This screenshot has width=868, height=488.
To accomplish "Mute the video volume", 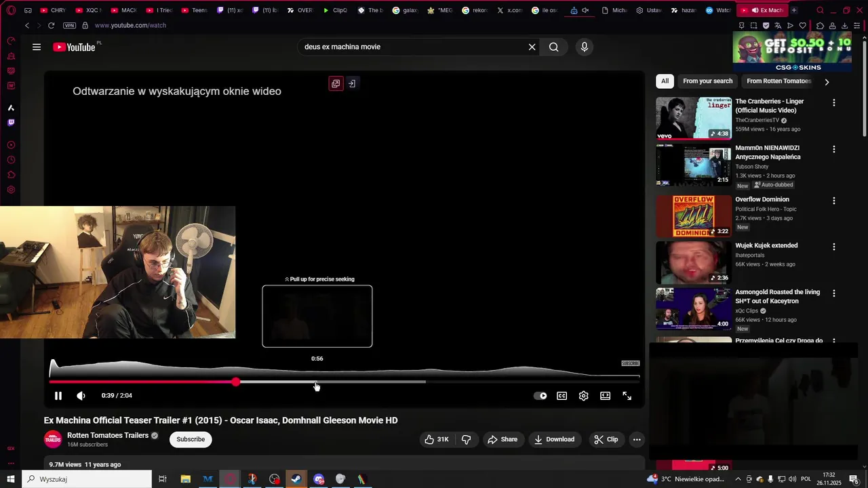I will pyautogui.click(x=81, y=396).
